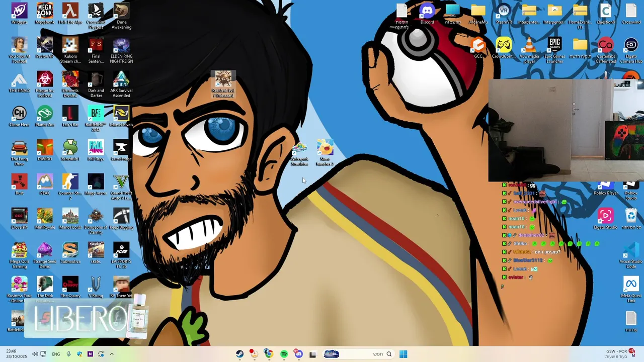This screenshot has width=644, height=362.
Task: Expand the hidden tray icons chevron
Action: [112, 354]
